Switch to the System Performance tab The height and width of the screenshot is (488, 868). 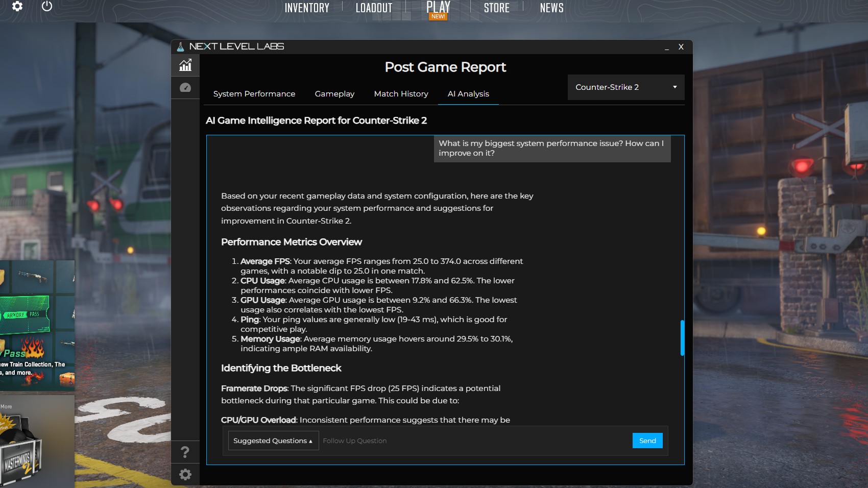click(x=254, y=94)
